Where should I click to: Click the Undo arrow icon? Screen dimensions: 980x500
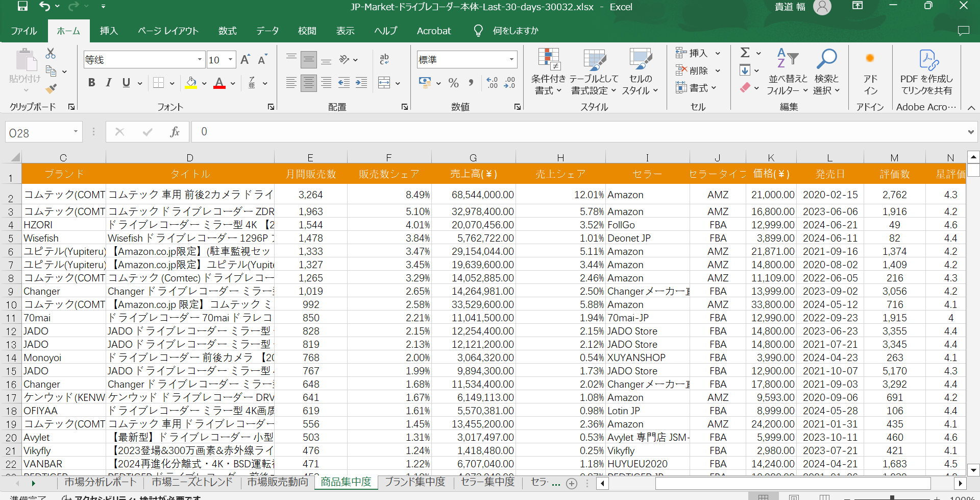[45, 6]
